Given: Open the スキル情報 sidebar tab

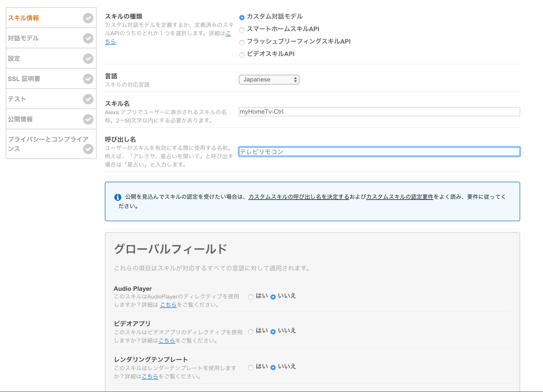Looking at the screenshot, I should click(x=51, y=18).
